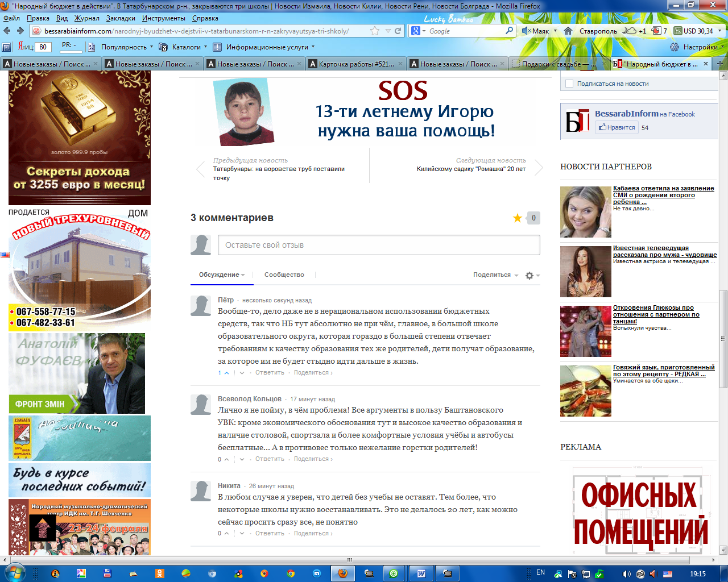Upvote Никита's comment
Screen dimensions: 728x582
[x=227, y=534]
